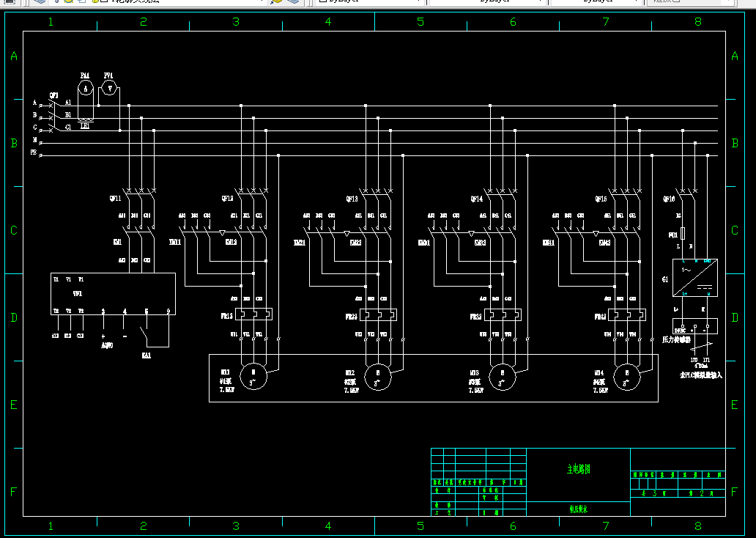The image size is (756, 538).
Task: Select the M13 pump motor circle
Action: [x=502, y=377]
